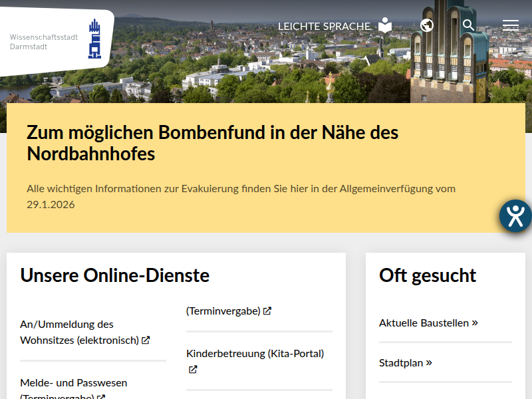
Task: Open the search magnifier icon
Action: tap(469, 25)
